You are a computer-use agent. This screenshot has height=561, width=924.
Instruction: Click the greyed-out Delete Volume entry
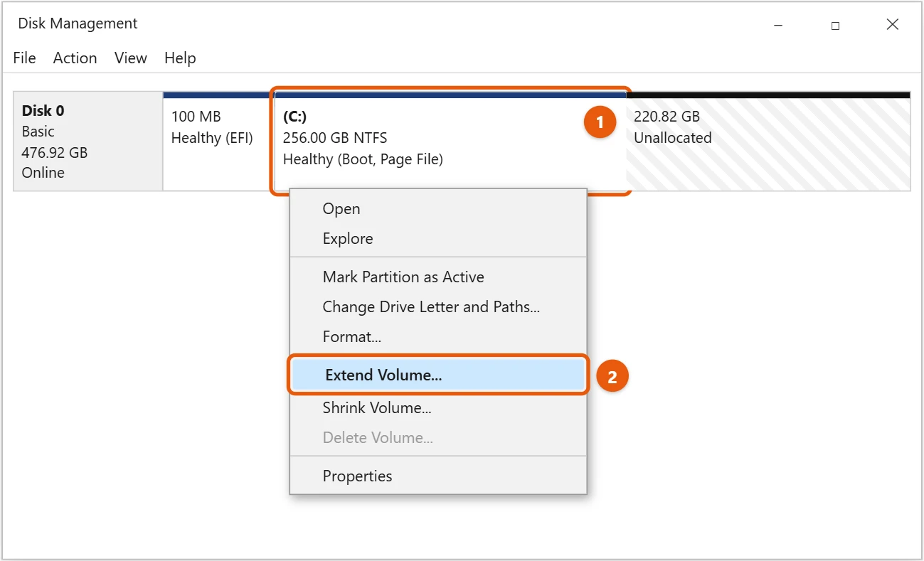[x=438, y=438]
